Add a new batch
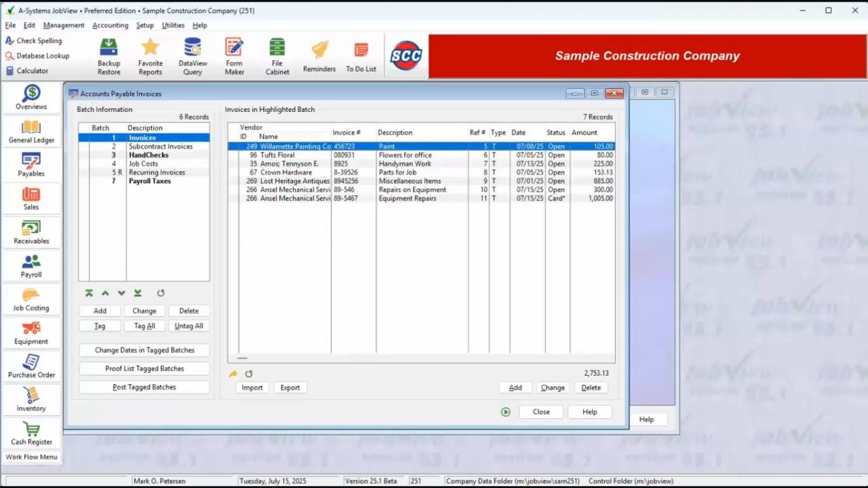The height and width of the screenshot is (488, 868). [x=100, y=311]
